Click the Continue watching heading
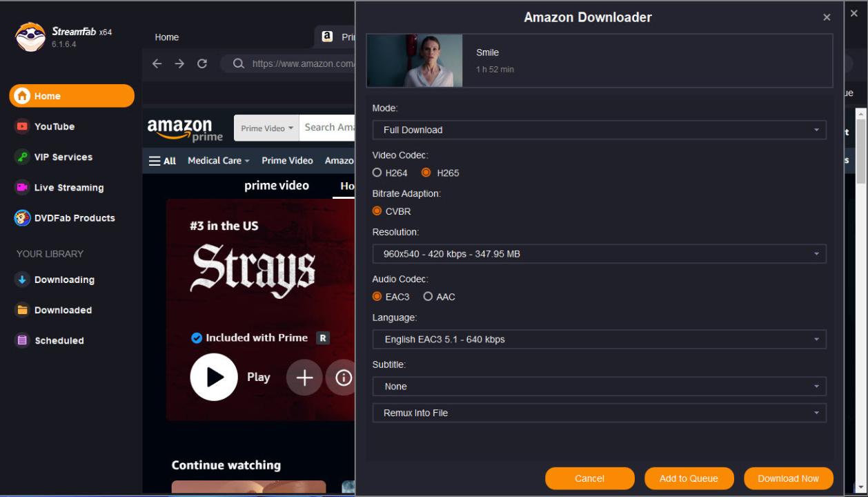The height and width of the screenshot is (497, 868). point(226,465)
